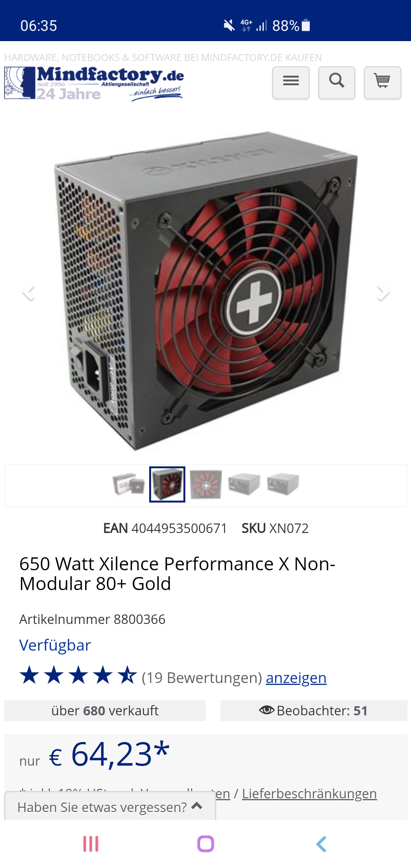This screenshot has height=868, width=411.
Task: Click the Mindfactory.de logo
Action: click(94, 83)
